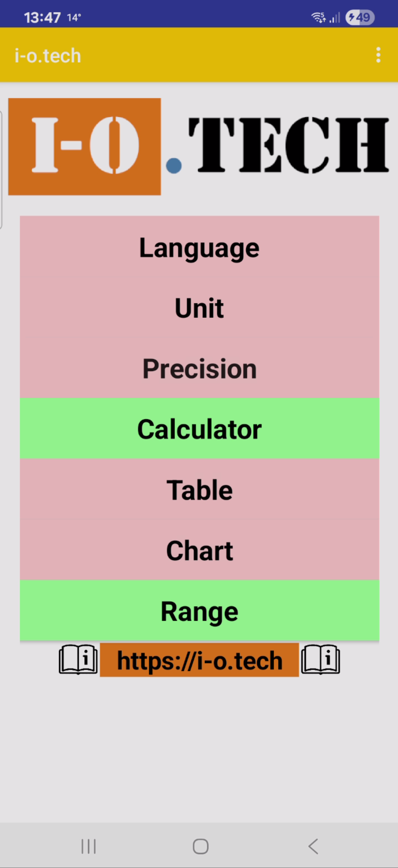This screenshot has width=398, height=868.
Task: Tap the mobile signal strength icon
Action: [335, 18]
